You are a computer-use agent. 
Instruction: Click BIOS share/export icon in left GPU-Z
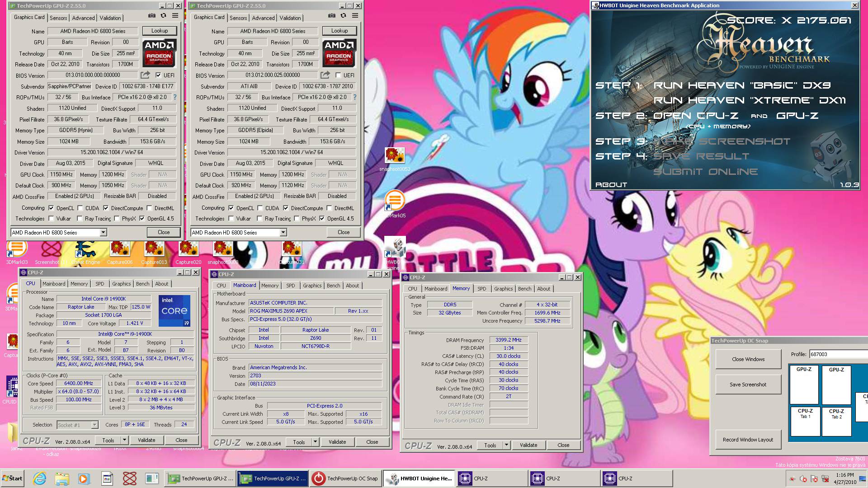pyautogui.click(x=145, y=75)
